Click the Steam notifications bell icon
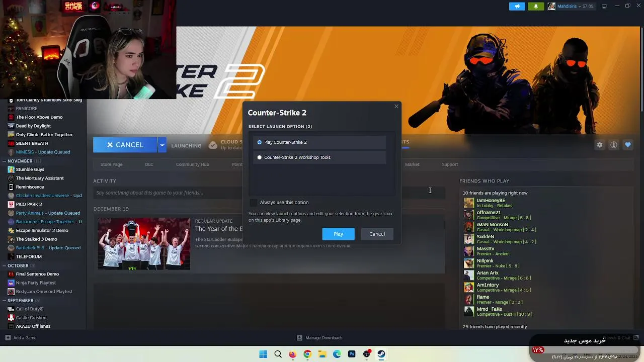The height and width of the screenshot is (362, 644). point(536,6)
